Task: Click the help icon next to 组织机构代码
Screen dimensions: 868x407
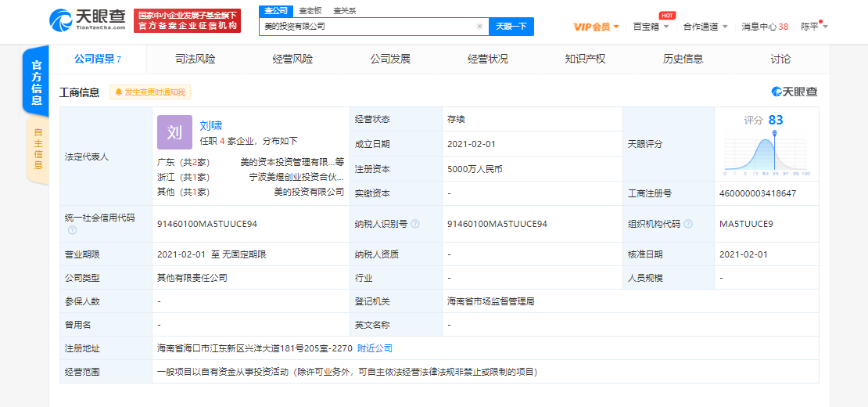Action: pos(687,224)
